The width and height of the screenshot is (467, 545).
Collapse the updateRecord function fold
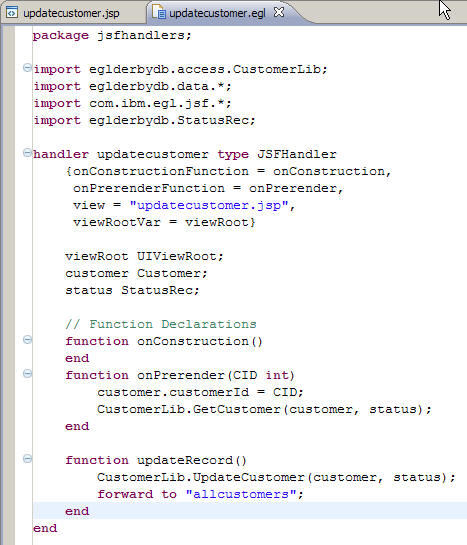coord(27,459)
